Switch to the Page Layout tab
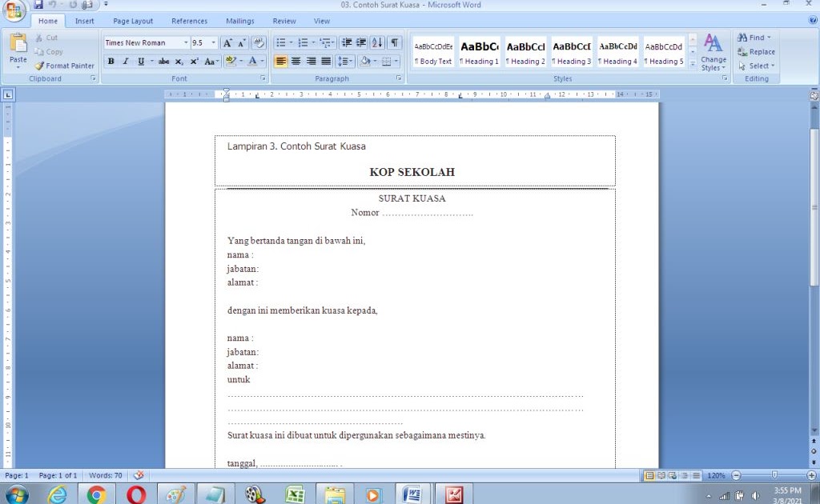Screen dimensions: 820x504 point(133,21)
